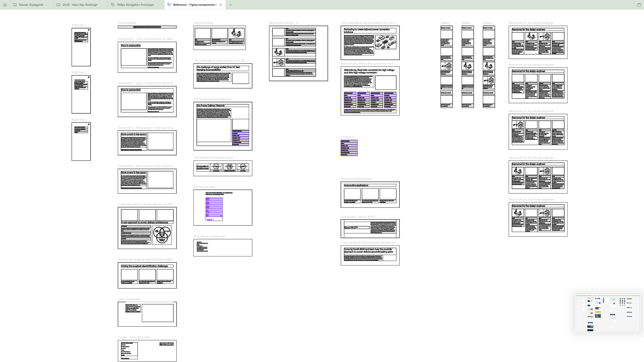Select 'Solving the toughest electrification challe...' label
The width and height of the screenshot is (644, 362).
[x=146, y=260]
